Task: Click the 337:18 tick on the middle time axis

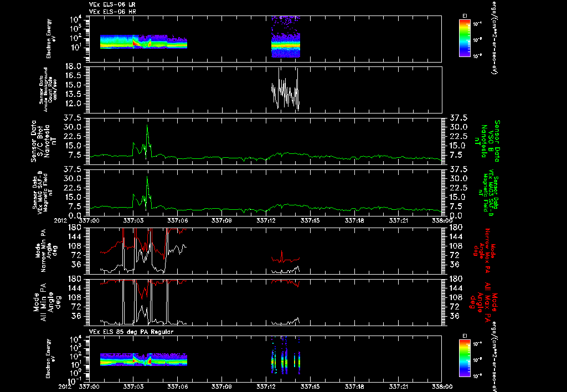Action: pyautogui.click(x=354, y=220)
